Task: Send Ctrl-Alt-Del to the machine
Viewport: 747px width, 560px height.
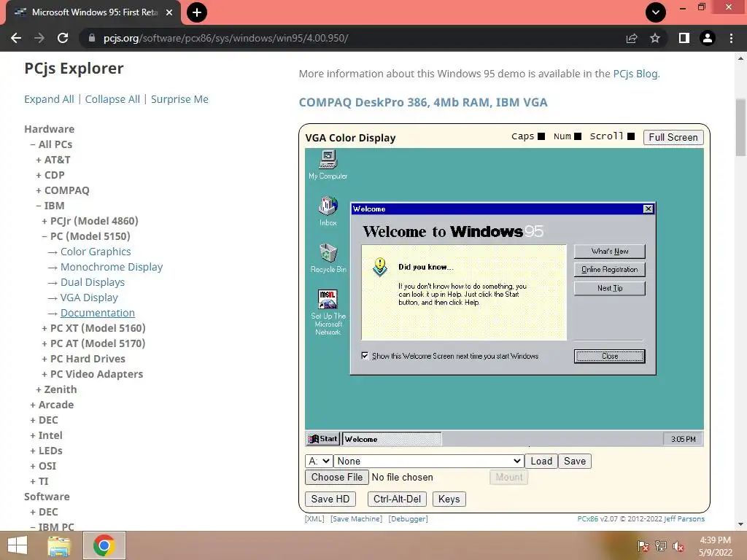Action: 397,499
